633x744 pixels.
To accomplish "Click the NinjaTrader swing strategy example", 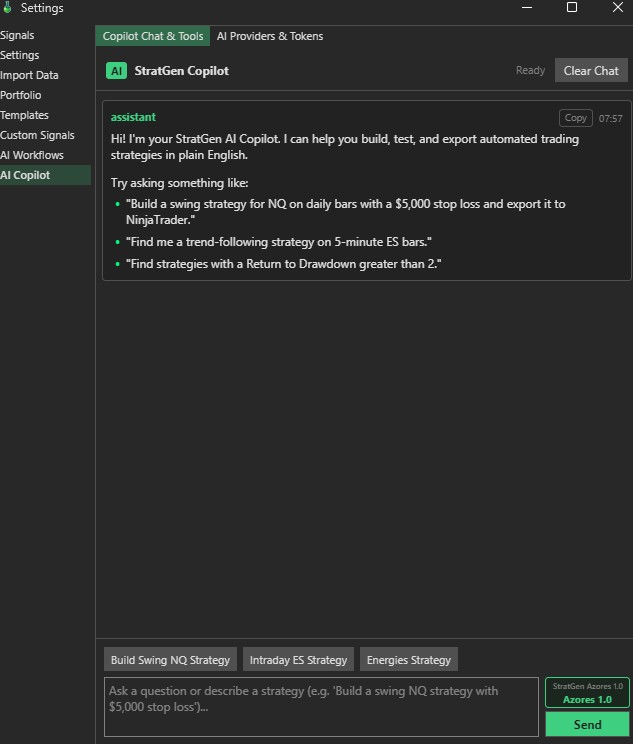I will pyautogui.click(x=345, y=212).
